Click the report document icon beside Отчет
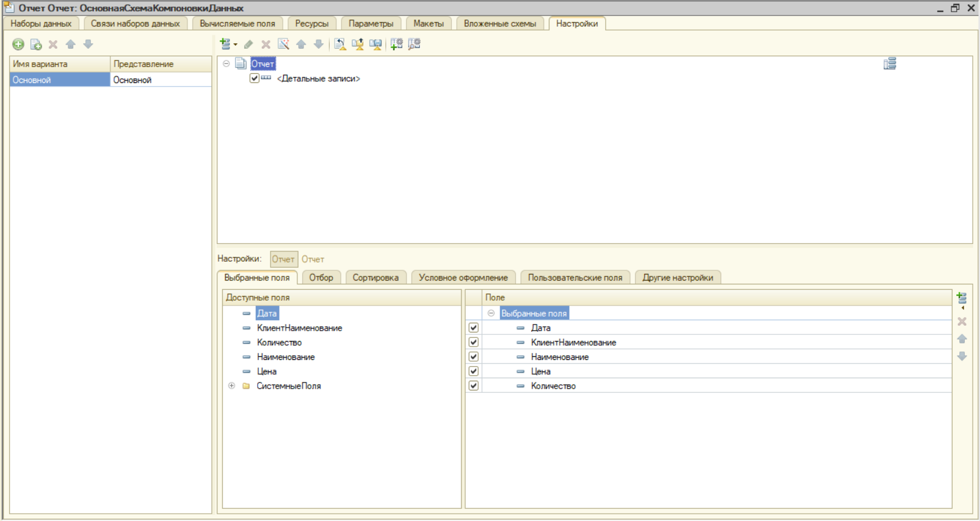Image resolution: width=980 pixels, height=521 pixels. point(241,63)
